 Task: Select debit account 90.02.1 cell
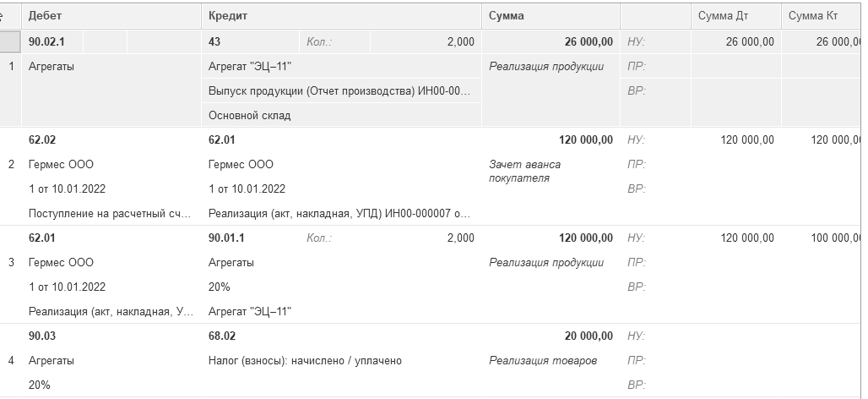[x=47, y=41]
